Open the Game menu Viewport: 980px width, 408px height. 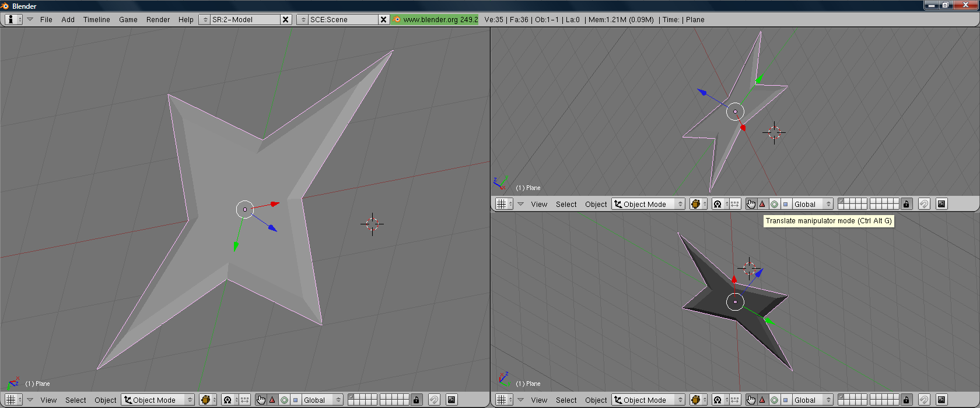(128, 19)
